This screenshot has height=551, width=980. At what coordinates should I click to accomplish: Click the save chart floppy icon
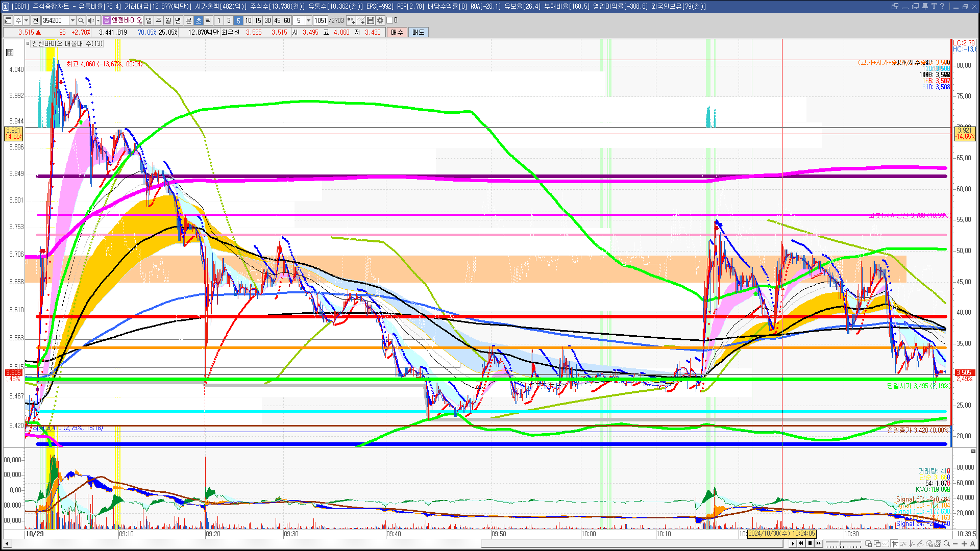371,20
